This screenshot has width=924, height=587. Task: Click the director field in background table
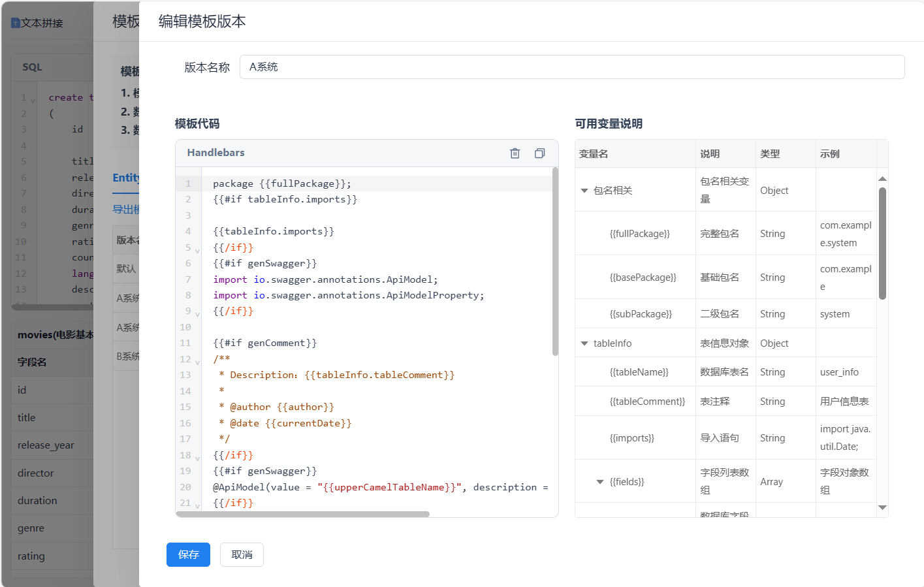click(36, 473)
